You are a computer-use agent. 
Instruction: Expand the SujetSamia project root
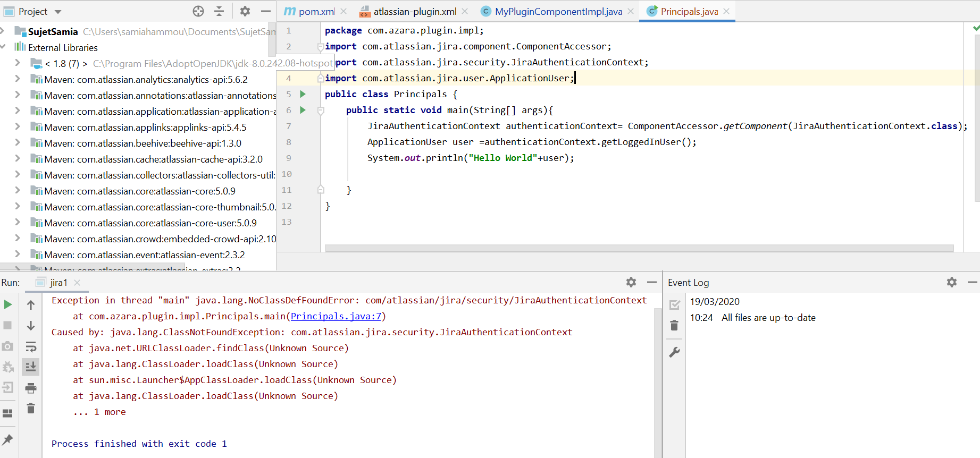tap(3, 31)
